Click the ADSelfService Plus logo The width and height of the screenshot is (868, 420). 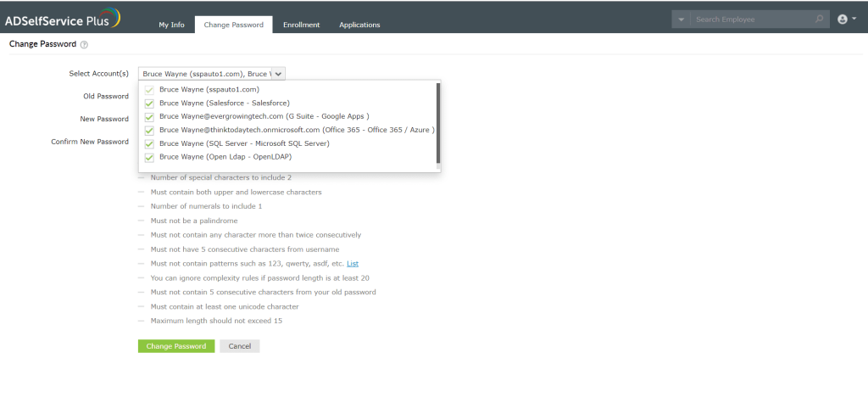click(63, 19)
